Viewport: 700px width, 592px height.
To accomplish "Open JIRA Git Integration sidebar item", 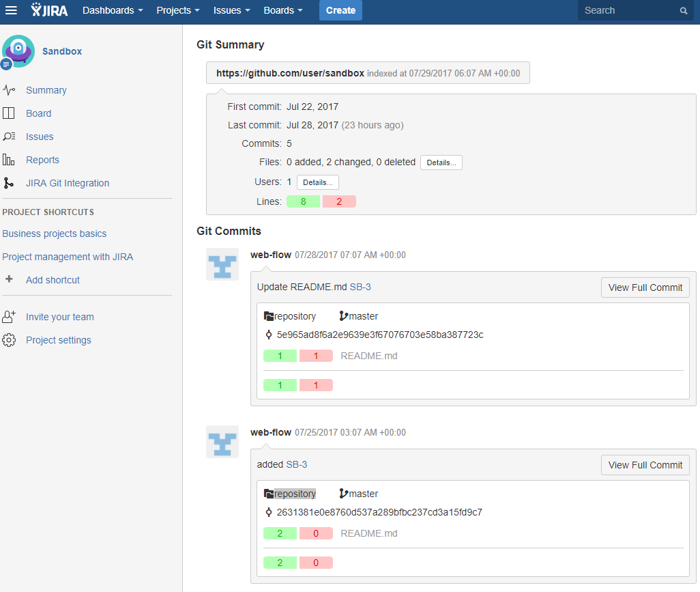I will (68, 183).
